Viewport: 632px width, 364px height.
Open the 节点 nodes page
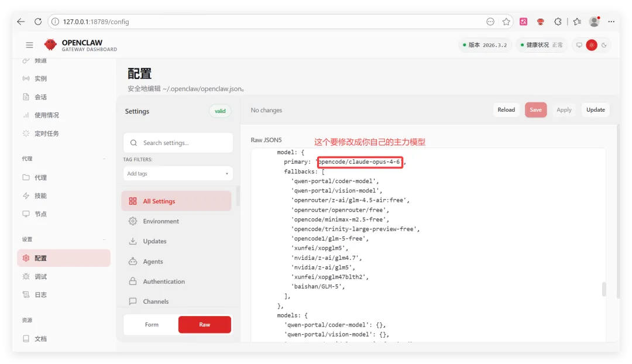pos(64,214)
